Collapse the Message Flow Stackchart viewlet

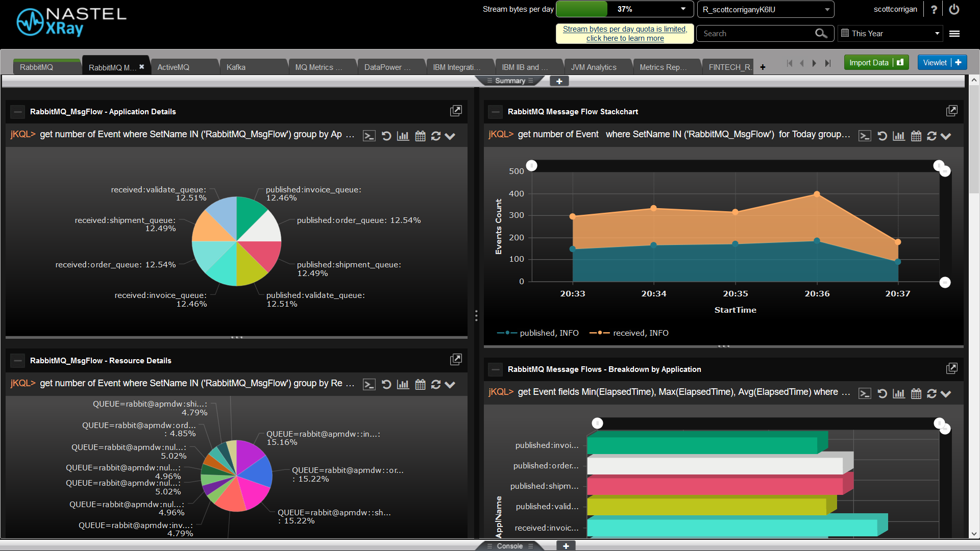pyautogui.click(x=496, y=112)
